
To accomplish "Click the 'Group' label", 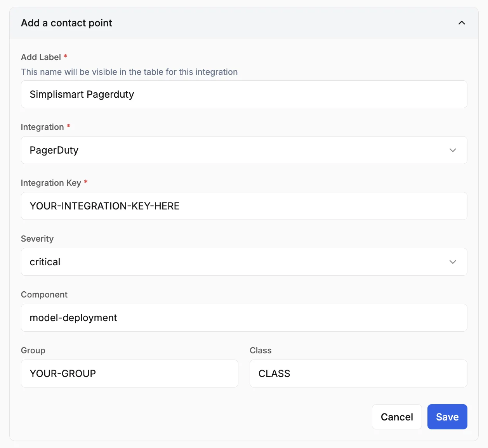I will coord(33,350).
